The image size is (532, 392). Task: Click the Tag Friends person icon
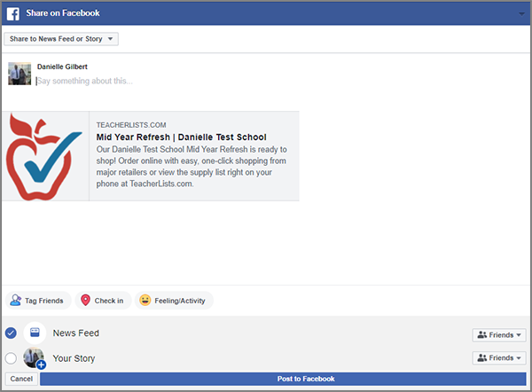[x=16, y=300]
